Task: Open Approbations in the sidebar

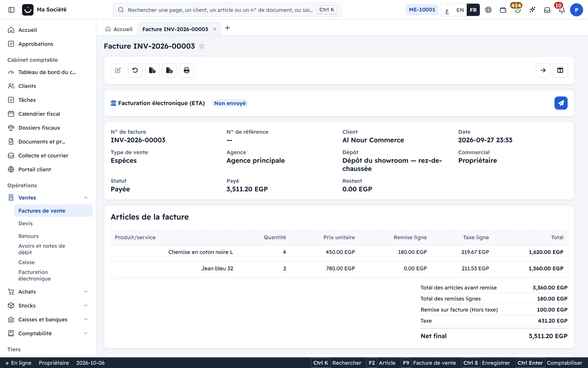Action: [48, 44]
